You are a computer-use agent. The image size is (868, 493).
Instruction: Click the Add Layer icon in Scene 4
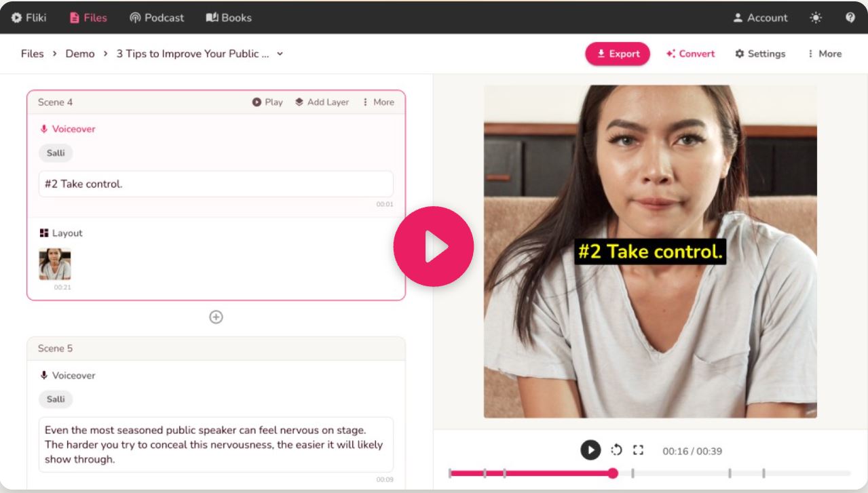[x=299, y=102]
